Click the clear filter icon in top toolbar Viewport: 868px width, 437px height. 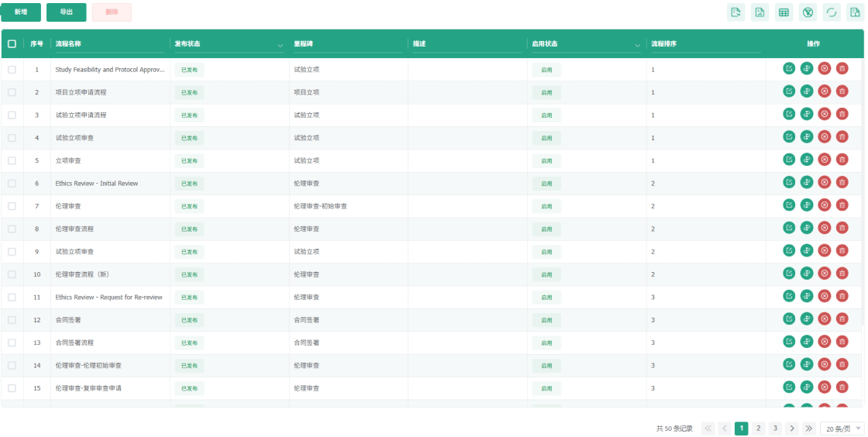(x=808, y=12)
